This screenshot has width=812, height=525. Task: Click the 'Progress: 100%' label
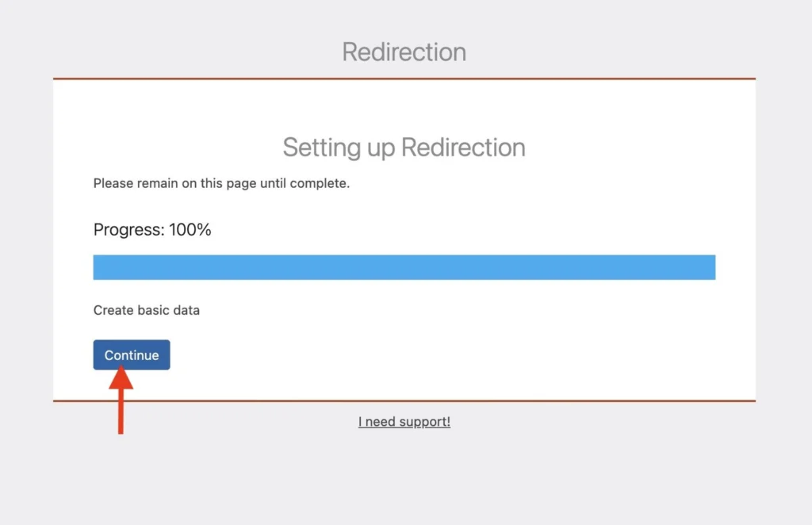pyautogui.click(x=152, y=230)
